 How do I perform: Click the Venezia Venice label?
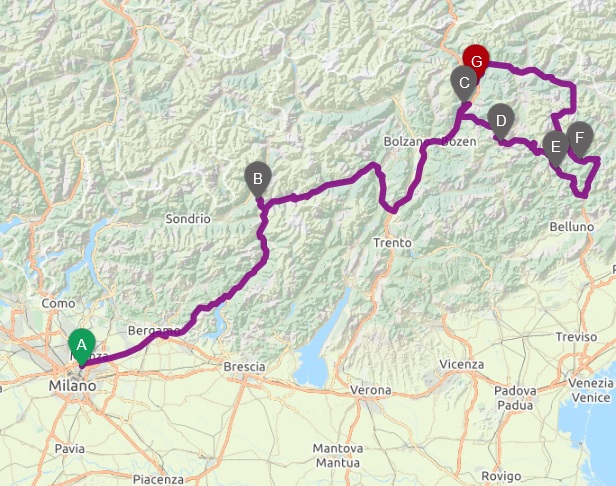coord(591,390)
